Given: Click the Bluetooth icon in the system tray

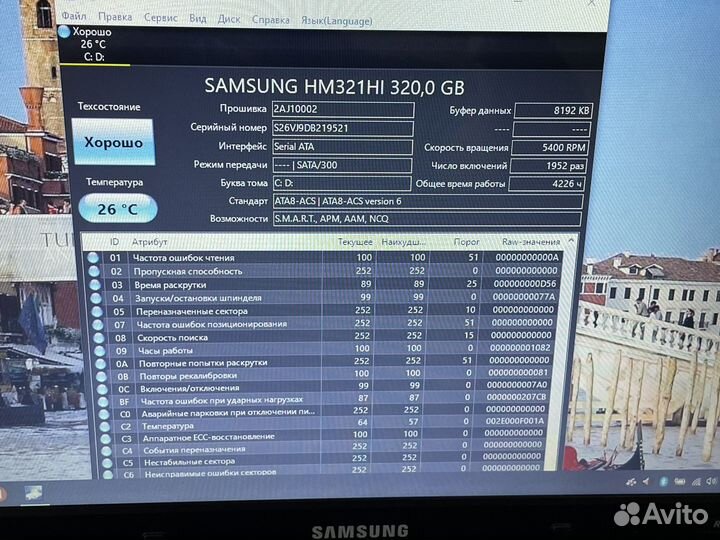Looking at the screenshot, I should [663, 481].
